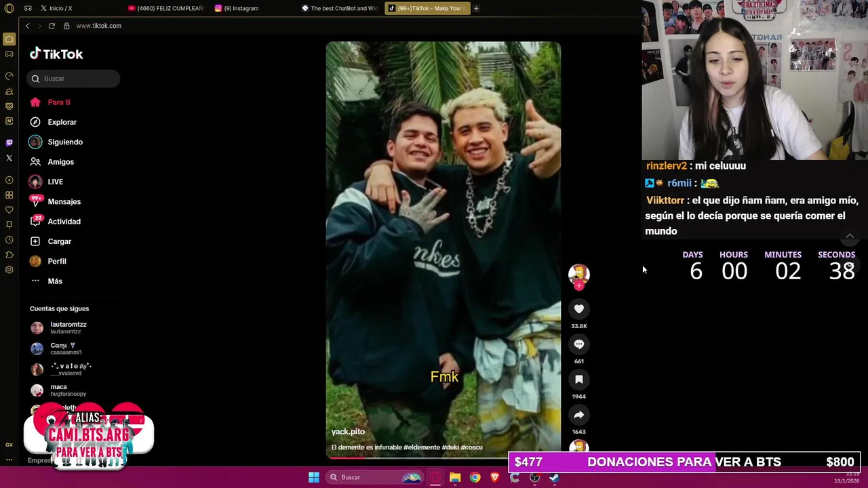The image size is (868, 488).
Task: Open OBS Studio from taskbar
Action: click(x=534, y=477)
